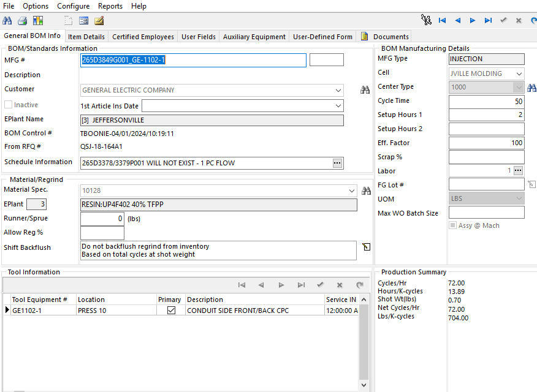Expand the 1st Article Ins Date dropdown
Viewport: 537px width, 392px height.
coord(338,106)
